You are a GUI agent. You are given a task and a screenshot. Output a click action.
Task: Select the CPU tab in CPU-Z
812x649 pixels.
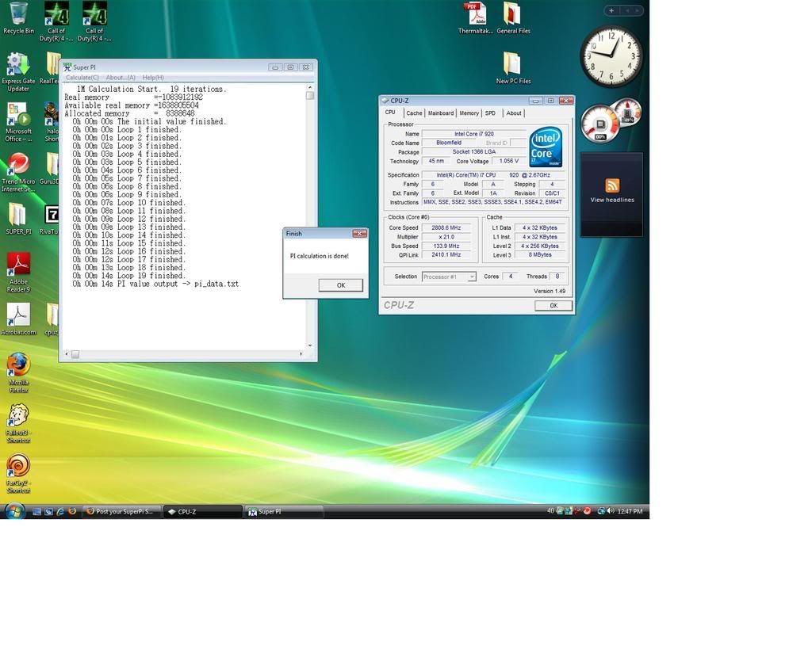click(x=390, y=113)
